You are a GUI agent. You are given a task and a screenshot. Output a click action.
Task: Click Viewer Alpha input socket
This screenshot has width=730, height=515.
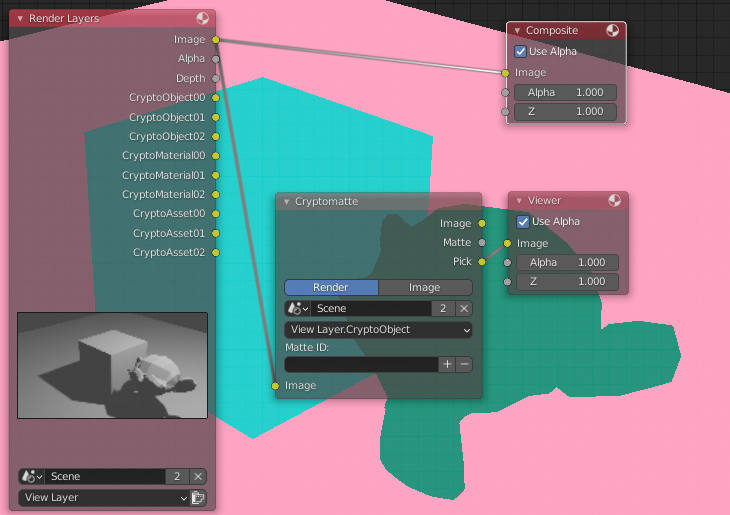(507, 263)
